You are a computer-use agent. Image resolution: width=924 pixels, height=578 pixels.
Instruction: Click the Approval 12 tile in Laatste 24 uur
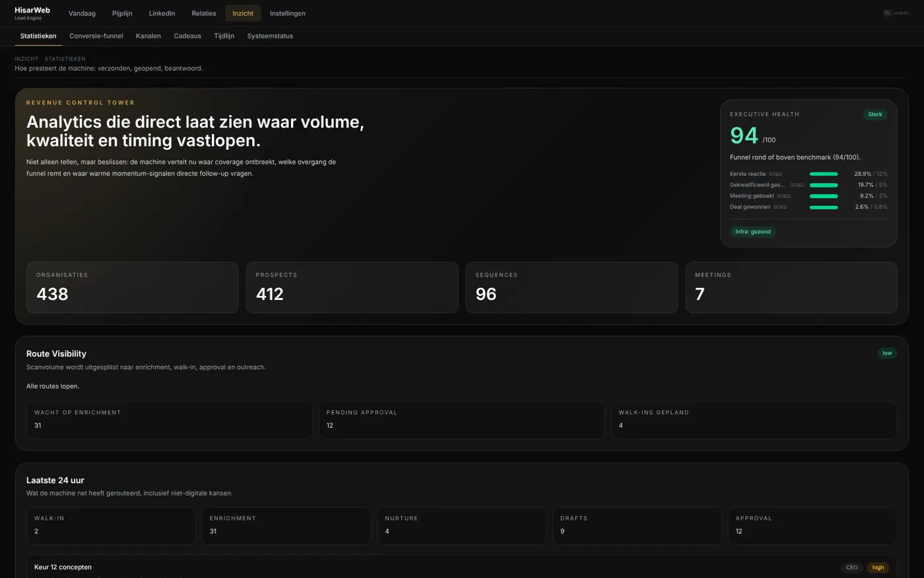click(812, 526)
